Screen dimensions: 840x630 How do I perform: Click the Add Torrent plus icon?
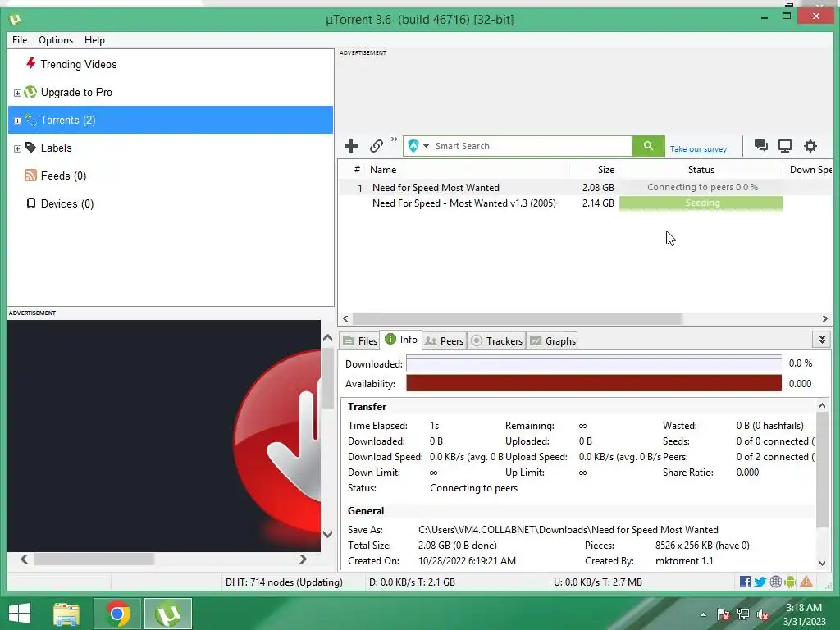[351, 146]
